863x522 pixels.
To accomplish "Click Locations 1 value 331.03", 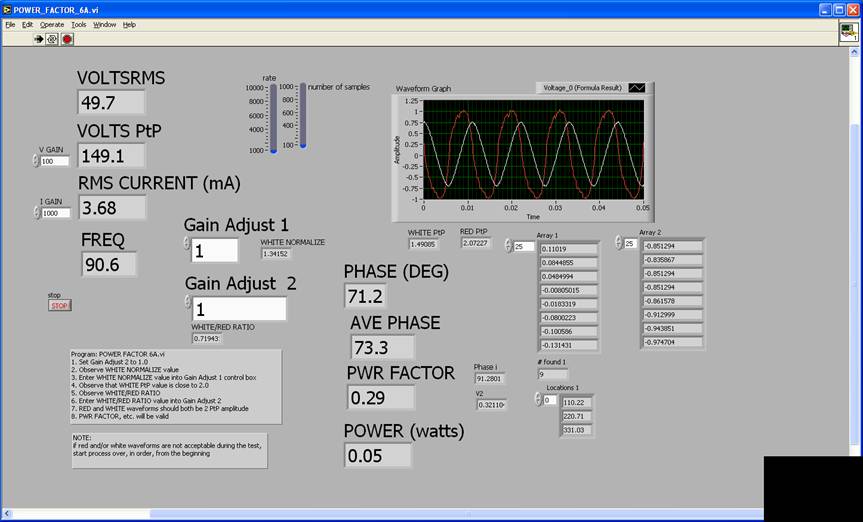I will pos(577,429).
